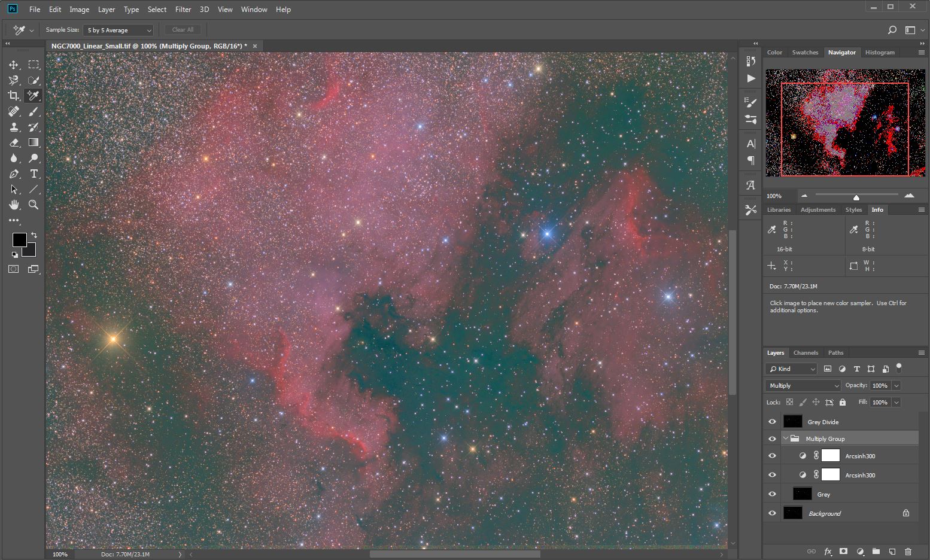Click the Clear All button
The width and height of the screenshot is (930, 560).
coord(183,30)
